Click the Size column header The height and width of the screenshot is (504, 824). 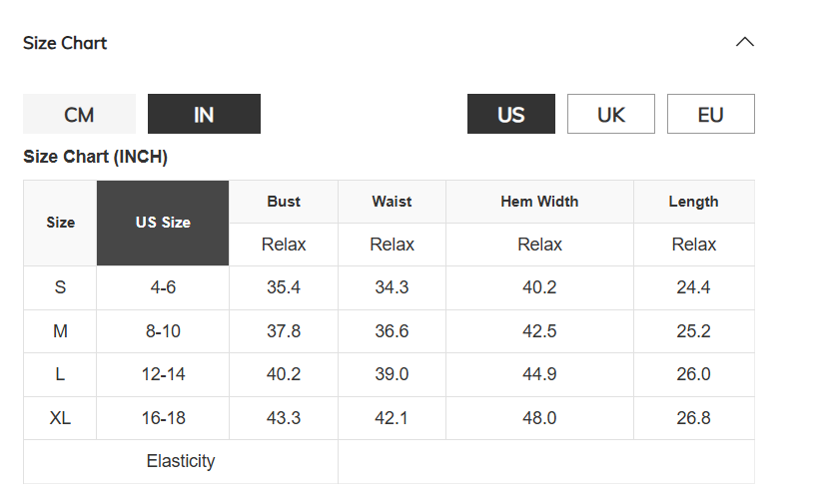(60, 223)
